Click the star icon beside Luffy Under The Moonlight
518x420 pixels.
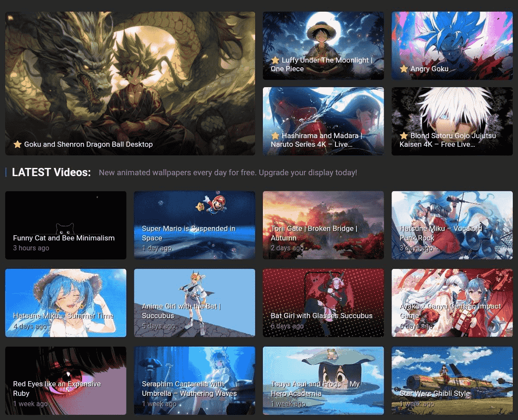(x=275, y=60)
